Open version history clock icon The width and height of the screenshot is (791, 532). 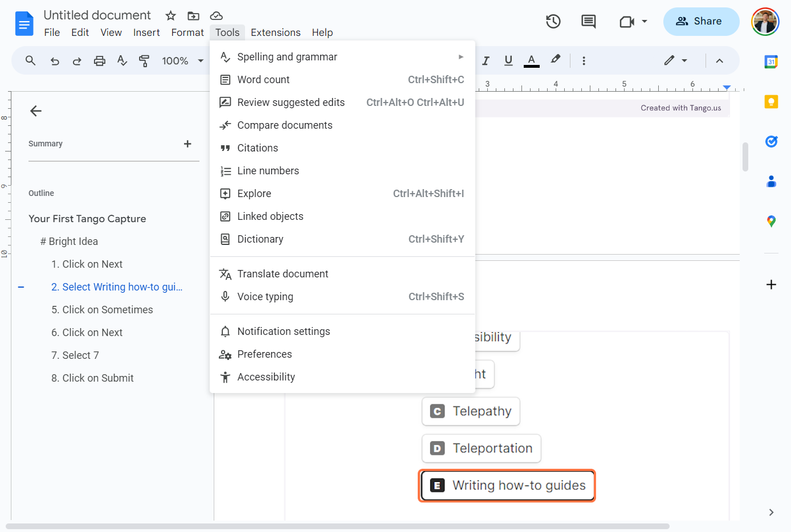[553, 22]
